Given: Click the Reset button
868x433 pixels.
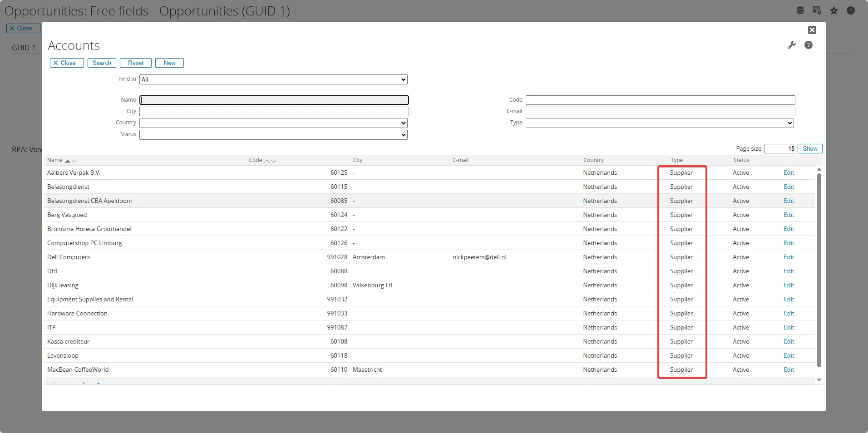Looking at the screenshot, I should (x=135, y=63).
